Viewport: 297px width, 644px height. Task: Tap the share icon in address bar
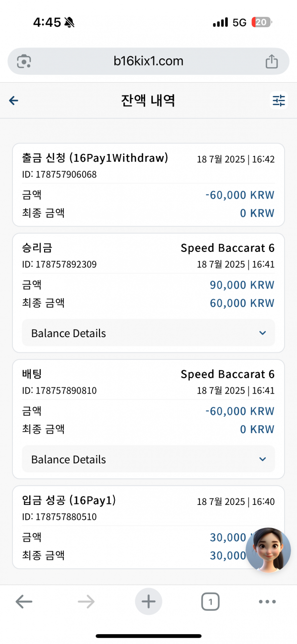[271, 61]
